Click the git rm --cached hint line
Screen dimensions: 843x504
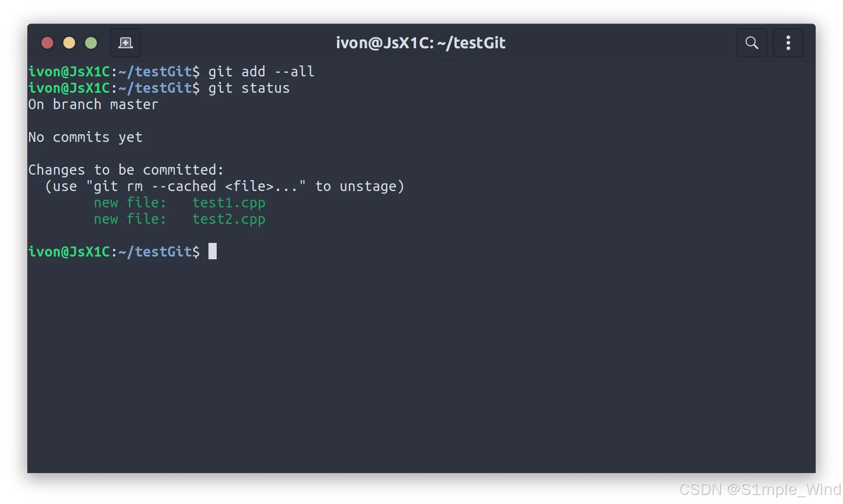tap(224, 186)
